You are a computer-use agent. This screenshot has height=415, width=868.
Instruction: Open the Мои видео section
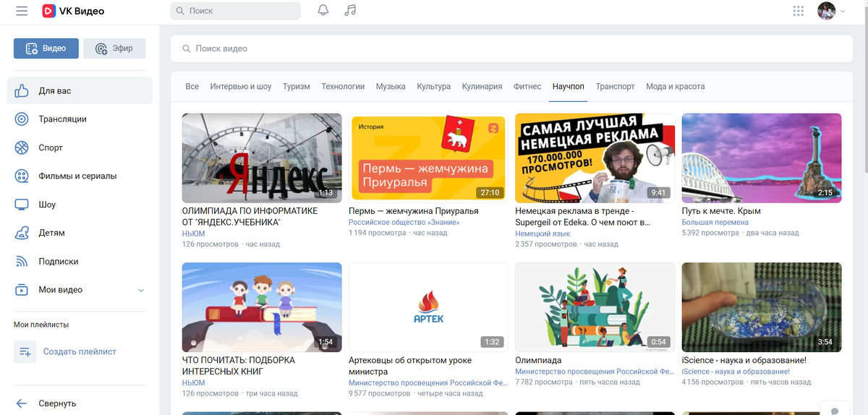click(x=80, y=290)
